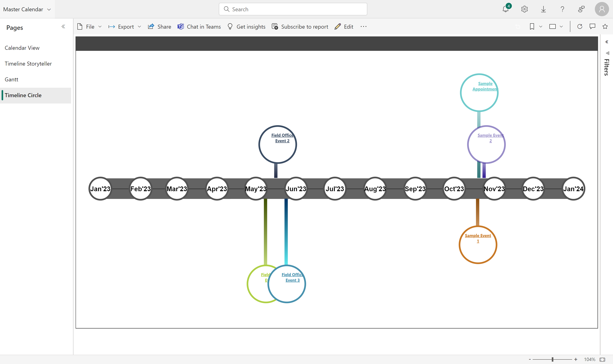613x364 pixels.
Task: Click Subscribe to report
Action: pyautogui.click(x=300, y=26)
